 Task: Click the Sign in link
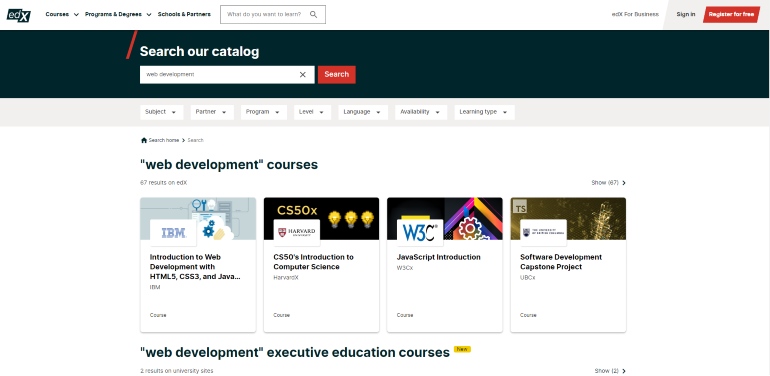click(686, 14)
